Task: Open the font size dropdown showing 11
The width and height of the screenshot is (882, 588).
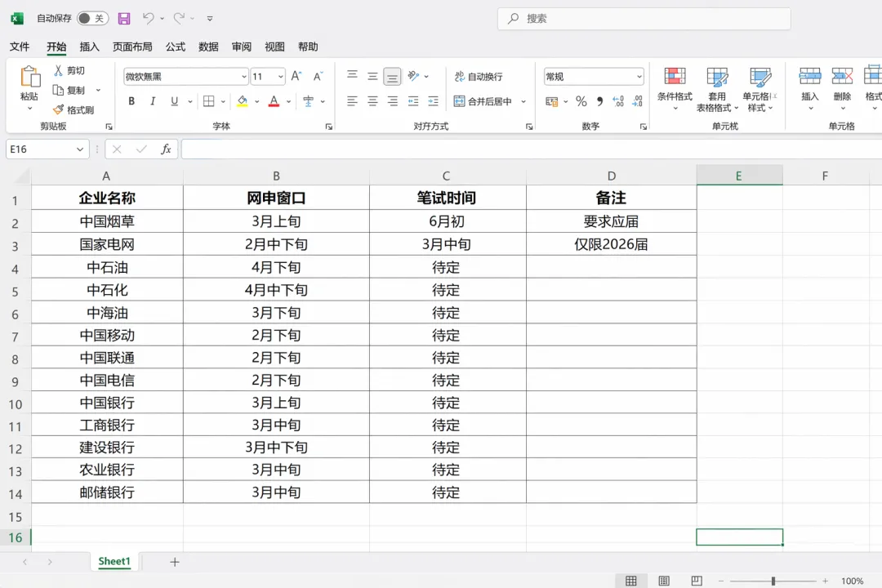Action: [x=280, y=77]
